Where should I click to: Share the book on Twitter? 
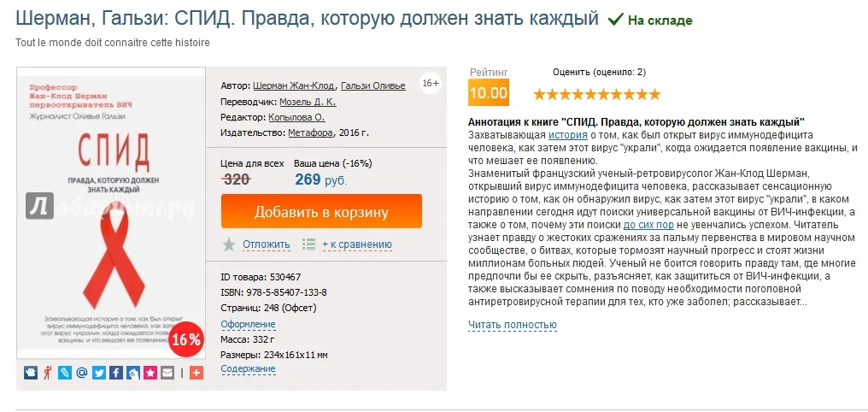tap(99, 373)
